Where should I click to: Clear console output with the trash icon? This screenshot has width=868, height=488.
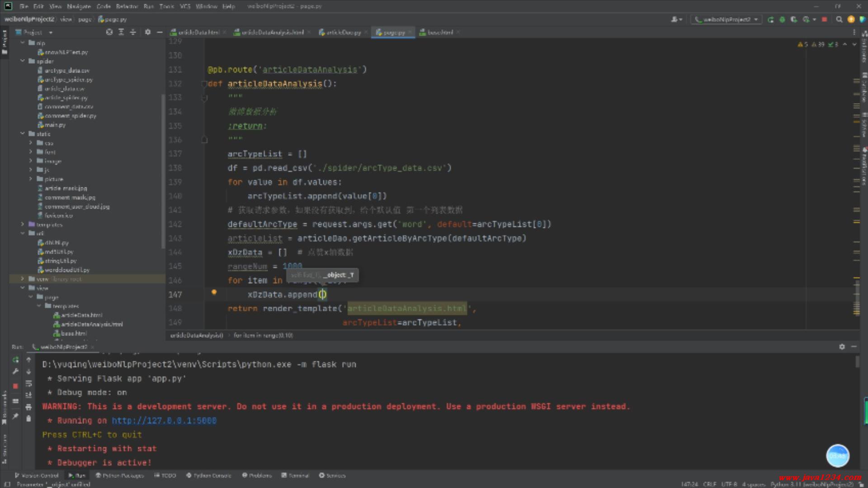(x=28, y=418)
